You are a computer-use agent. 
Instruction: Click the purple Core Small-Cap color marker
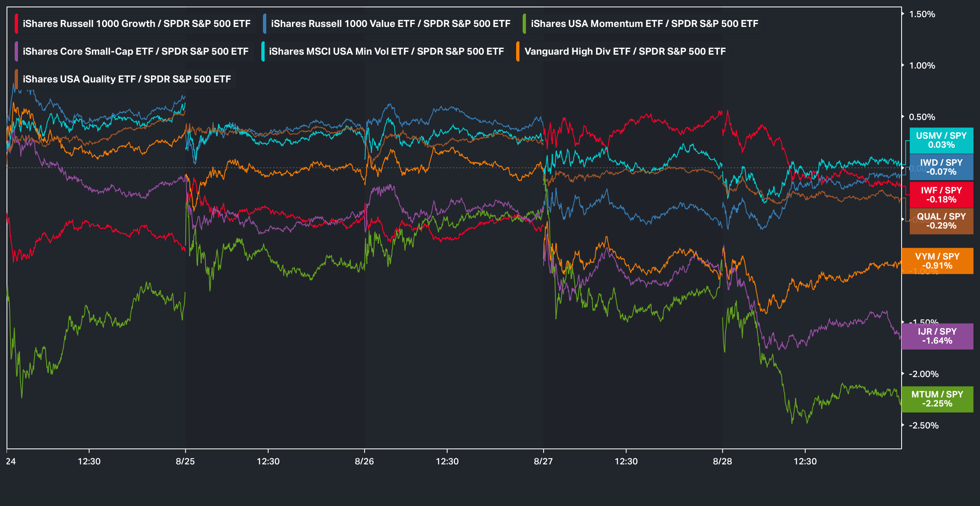(x=16, y=51)
